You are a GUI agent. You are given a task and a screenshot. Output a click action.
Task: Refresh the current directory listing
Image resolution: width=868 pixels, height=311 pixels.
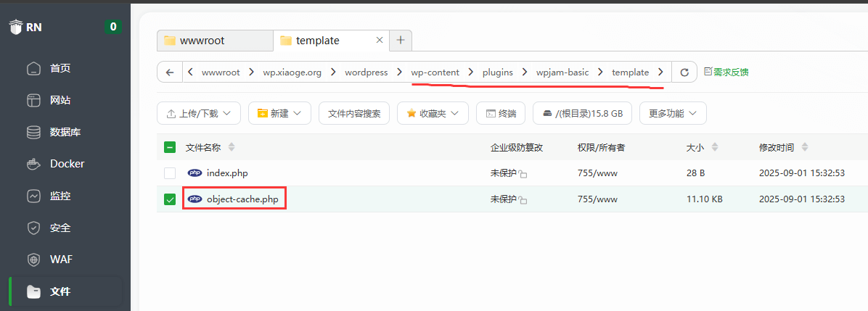pos(684,72)
